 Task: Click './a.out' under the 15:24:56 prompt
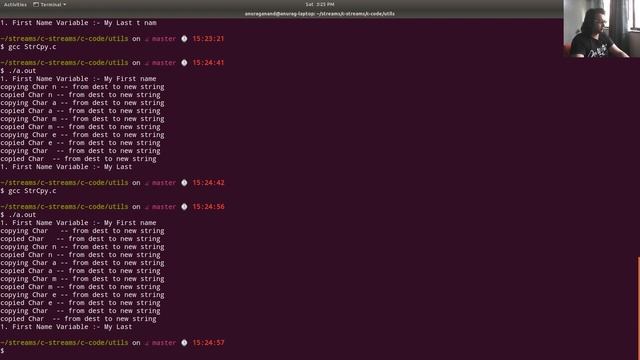(22, 215)
